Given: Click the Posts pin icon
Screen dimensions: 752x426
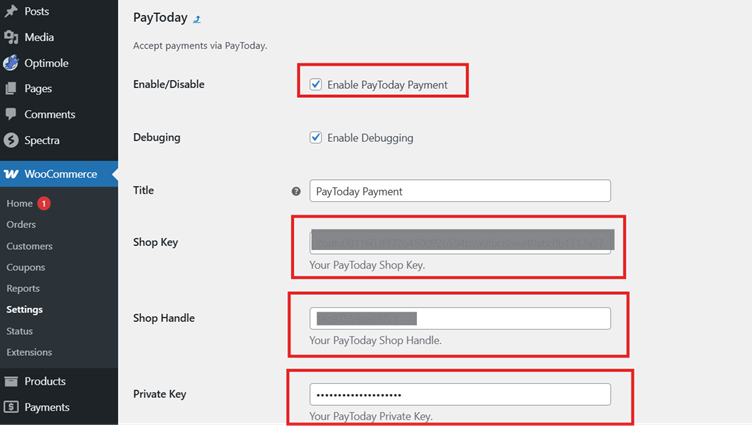Looking at the screenshot, I should click(x=11, y=10).
